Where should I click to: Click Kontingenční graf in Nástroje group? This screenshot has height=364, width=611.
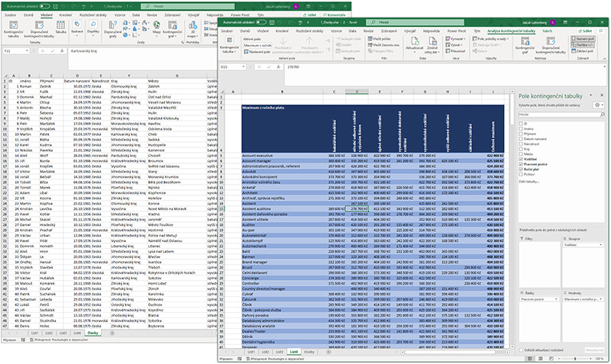click(525, 45)
